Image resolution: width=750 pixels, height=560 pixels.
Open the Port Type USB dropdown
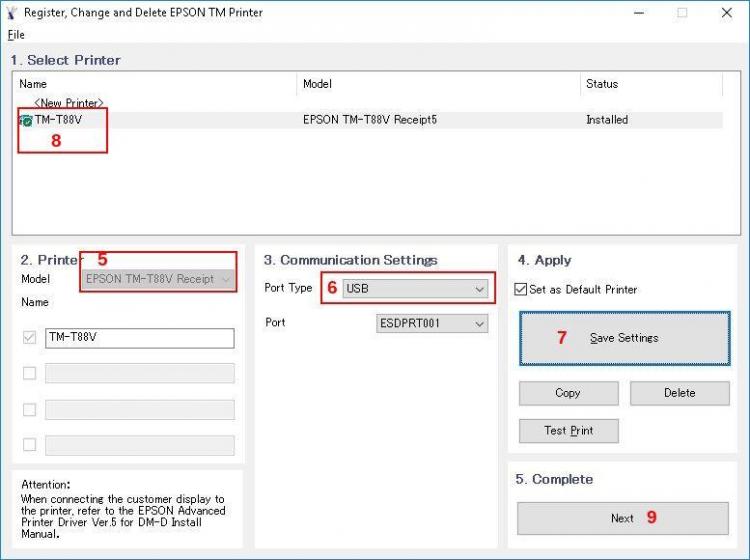(x=415, y=289)
